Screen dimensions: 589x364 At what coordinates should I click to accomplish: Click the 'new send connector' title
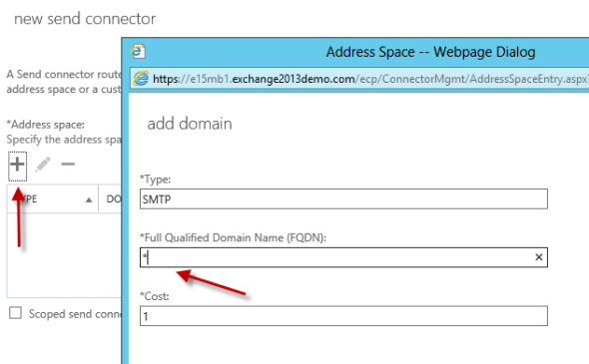click(85, 19)
